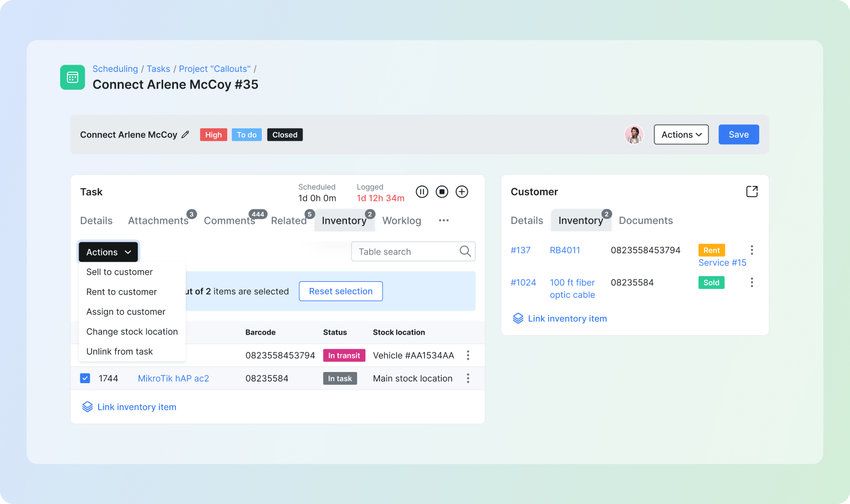Open the ellipsis menu next to Worklog tab
Viewport: 850px width, 504px height.
click(x=443, y=221)
